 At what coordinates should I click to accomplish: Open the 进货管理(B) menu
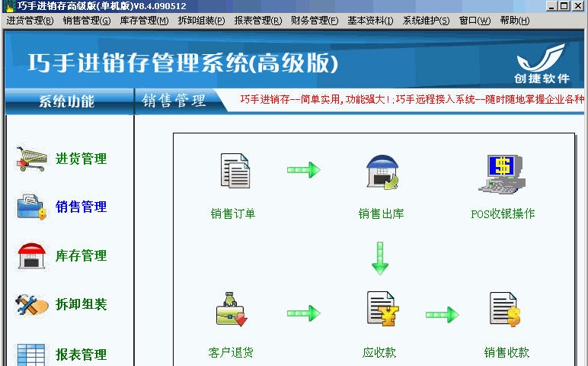30,21
